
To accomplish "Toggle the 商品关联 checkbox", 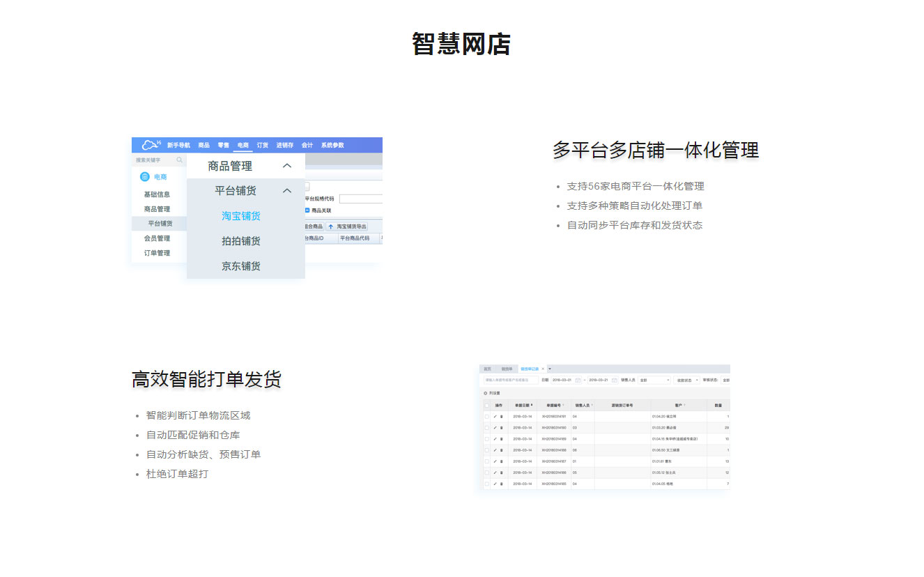I will 307,210.
